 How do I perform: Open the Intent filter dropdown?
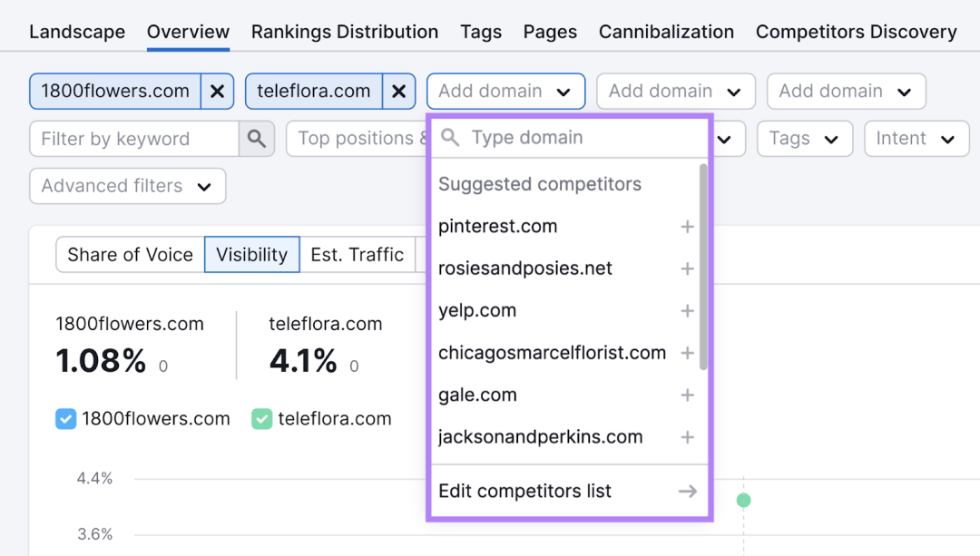(916, 139)
